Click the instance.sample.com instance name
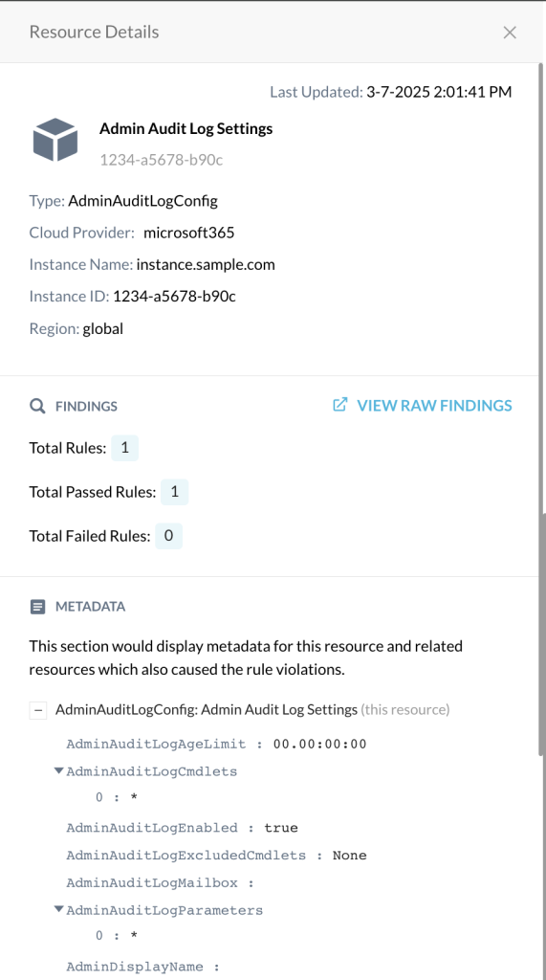The width and height of the screenshot is (546, 980). tap(206, 264)
